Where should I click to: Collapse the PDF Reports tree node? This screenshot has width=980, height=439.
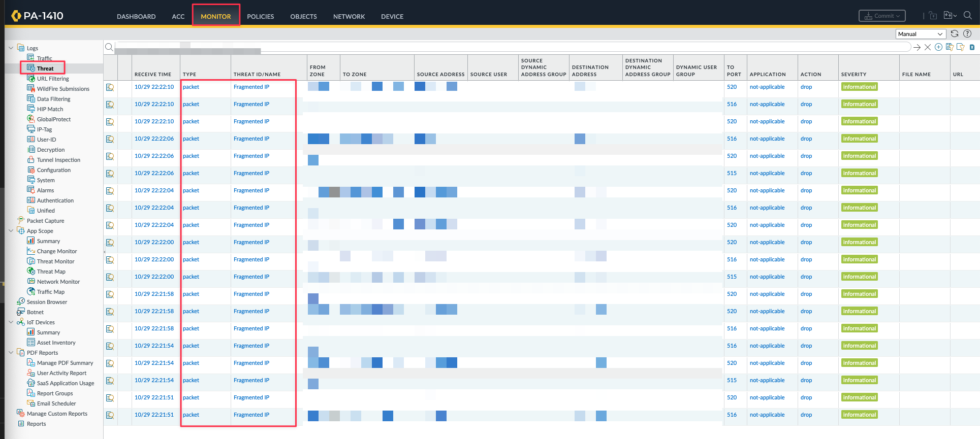pyautogui.click(x=11, y=353)
